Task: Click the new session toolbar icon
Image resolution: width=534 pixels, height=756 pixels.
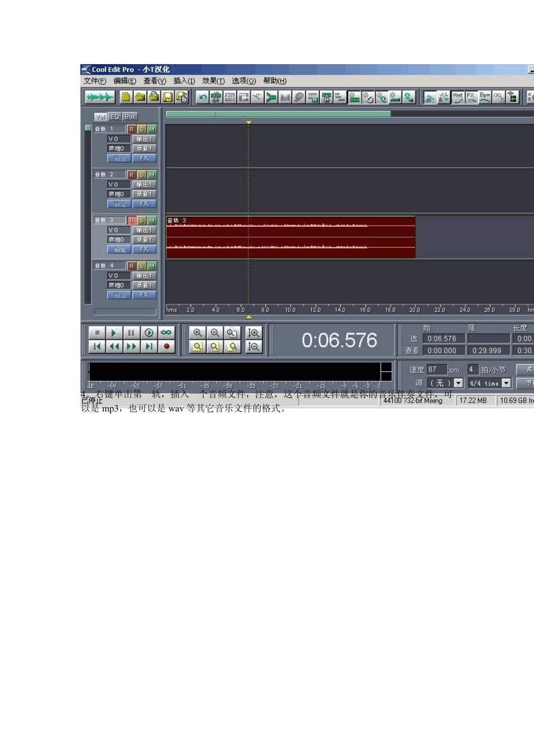Action: pos(126,97)
